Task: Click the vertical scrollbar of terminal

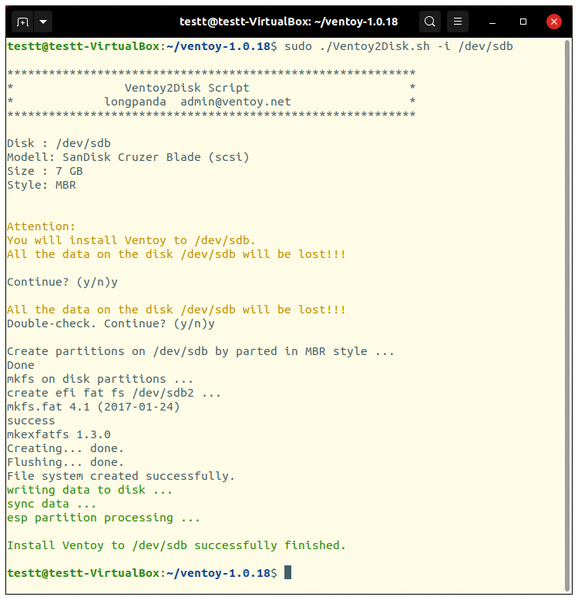Action: pos(568,315)
